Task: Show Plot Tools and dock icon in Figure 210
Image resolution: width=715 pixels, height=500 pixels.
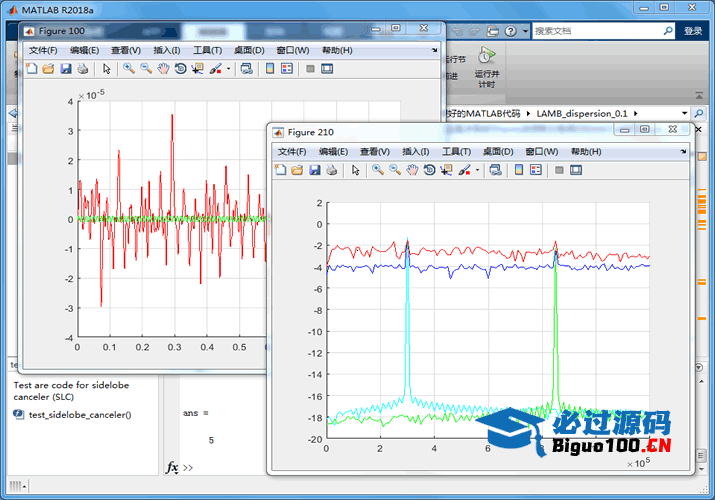Action: click(576, 170)
